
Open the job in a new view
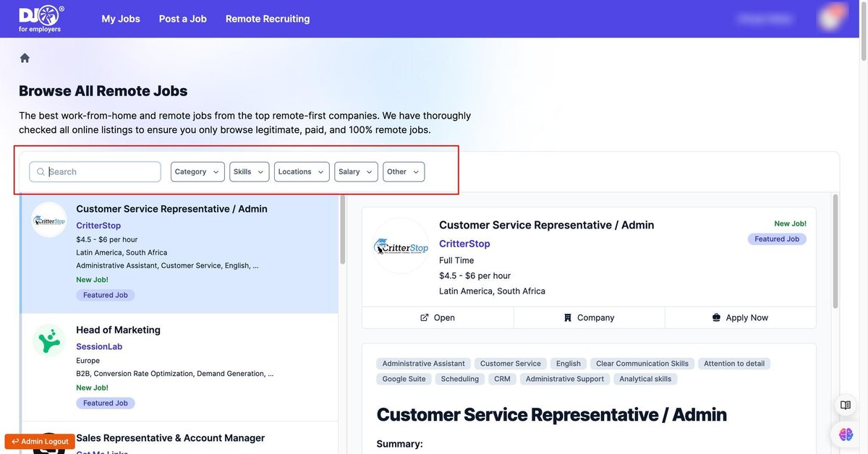pyautogui.click(x=438, y=317)
